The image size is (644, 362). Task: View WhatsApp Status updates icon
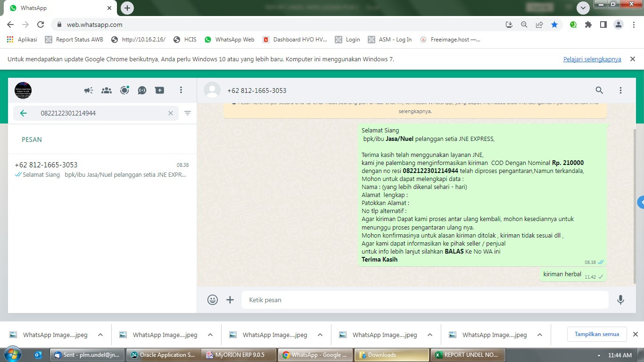[x=124, y=90]
